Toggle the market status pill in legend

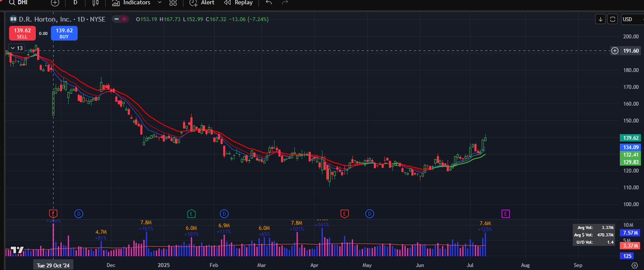pyautogui.click(x=121, y=19)
